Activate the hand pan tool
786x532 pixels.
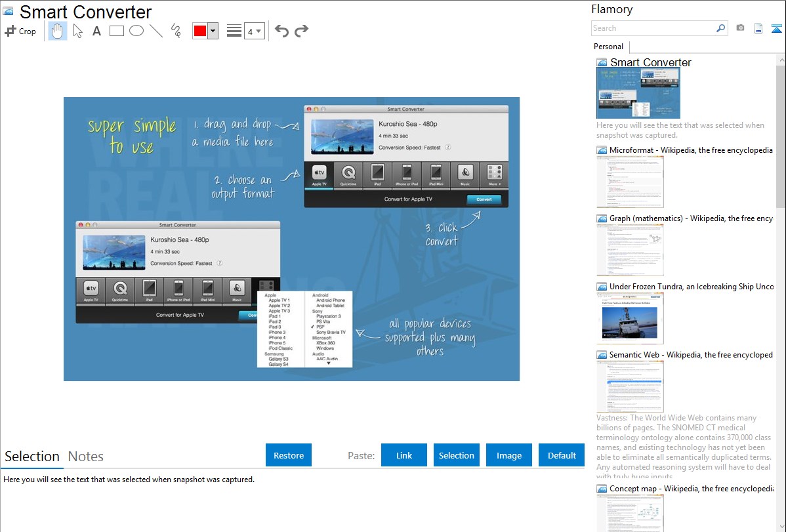[58, 31]
